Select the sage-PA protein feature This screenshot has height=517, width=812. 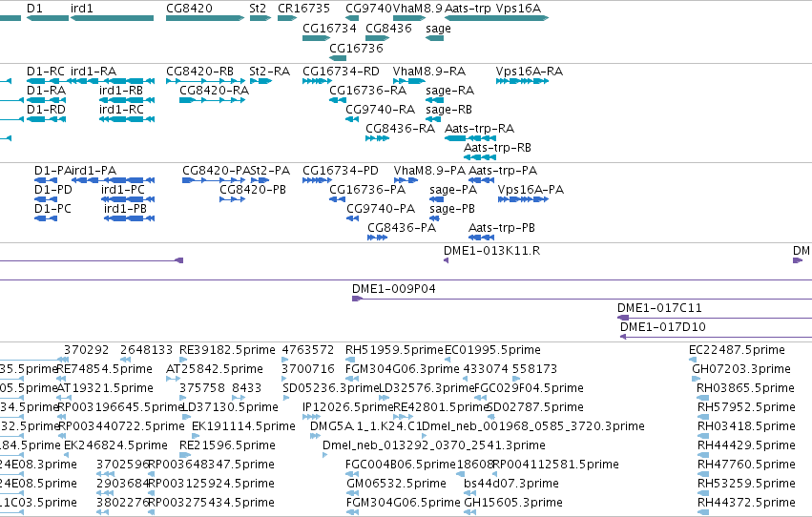click(437, 199)
